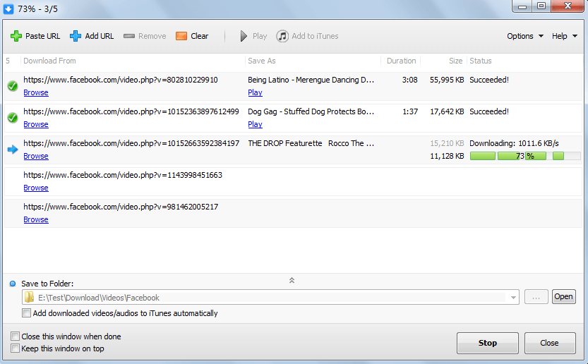The width and height of the screenshot is (588, 364).
Task: Click Browse link for video 981462005217
Action: click(x=36, y=219)
